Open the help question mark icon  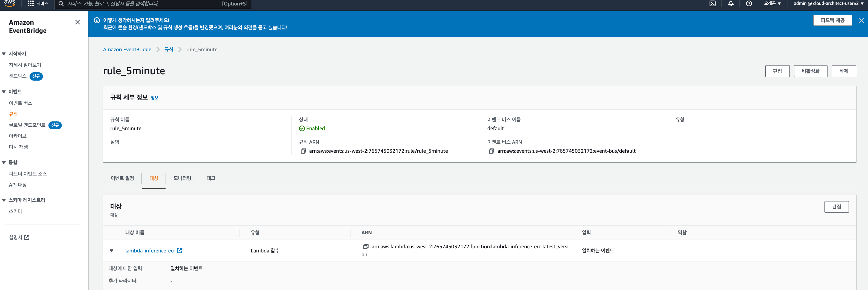click(x=749, y=3)
